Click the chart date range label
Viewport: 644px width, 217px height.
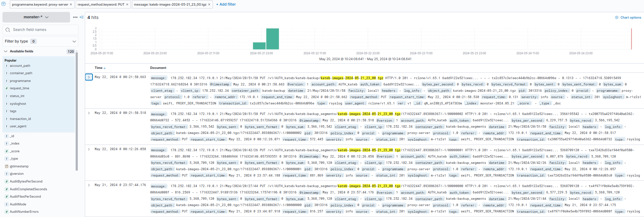pyautogui.click(x=365, y=59)
